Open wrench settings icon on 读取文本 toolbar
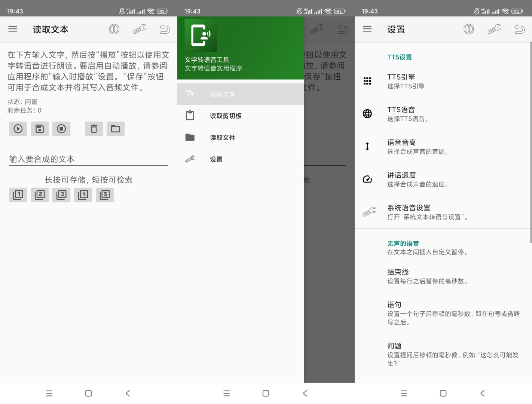The image size is (532, 404). pyautogui.click(x=140, y=29)
